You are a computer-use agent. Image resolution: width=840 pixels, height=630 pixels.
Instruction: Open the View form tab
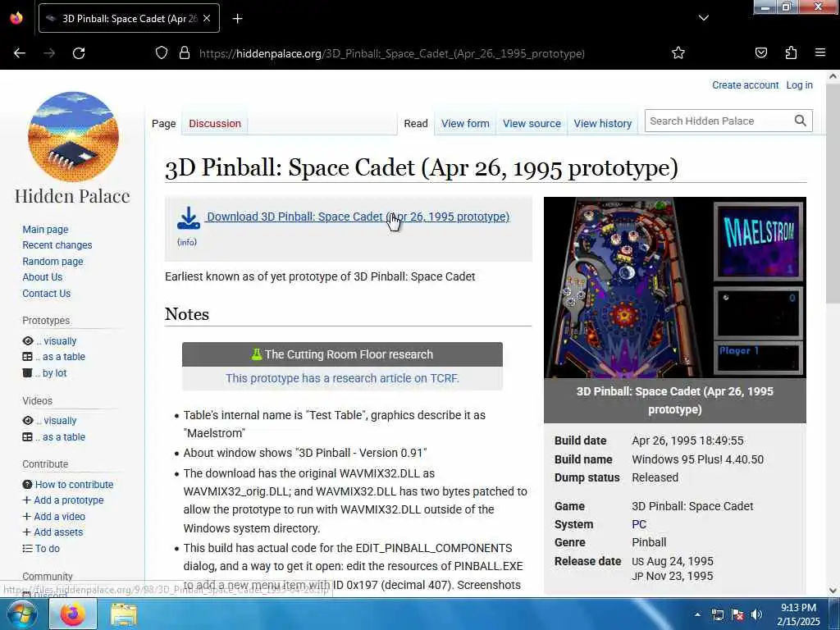click(x=465, y=123)
